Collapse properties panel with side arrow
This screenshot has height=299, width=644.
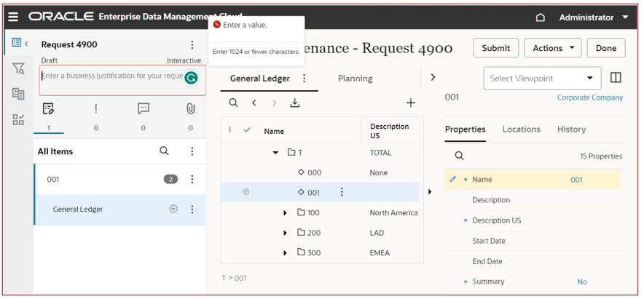click(430, 191)
